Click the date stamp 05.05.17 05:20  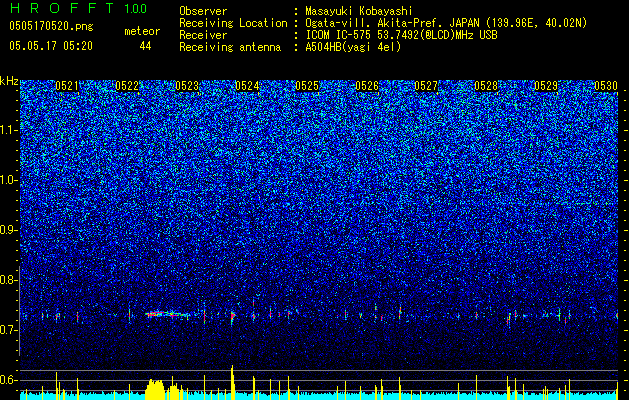point(51,46)
